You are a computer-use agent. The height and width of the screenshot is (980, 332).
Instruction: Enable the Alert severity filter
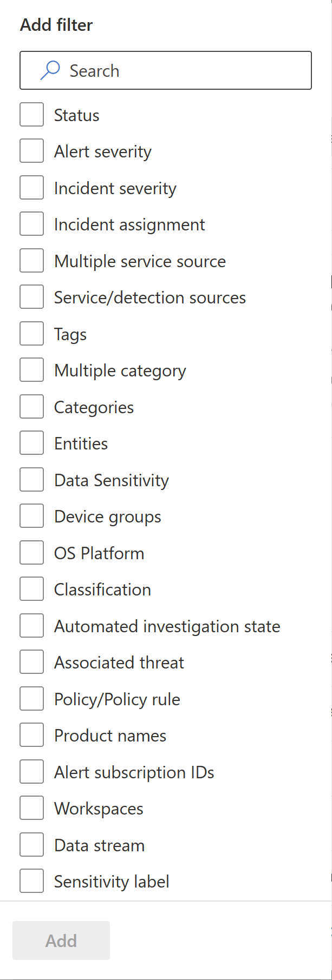[32, 151]
